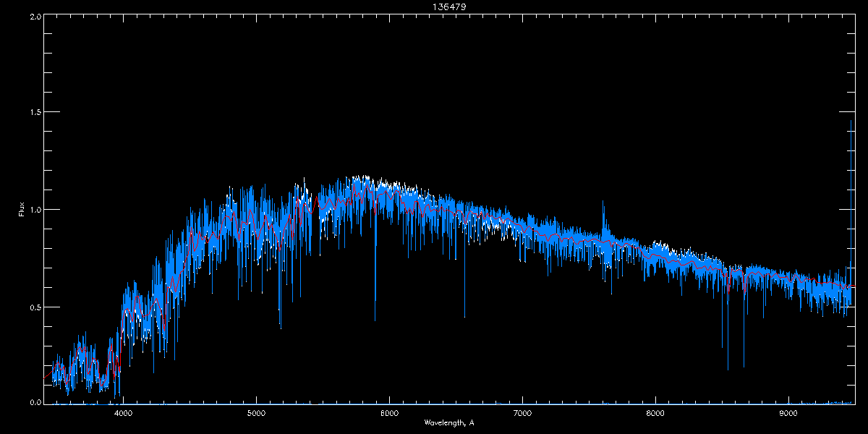Screen dimensions: 868x434
Task: Select the 9000 x-axis tick label
Action: (788, 413)
